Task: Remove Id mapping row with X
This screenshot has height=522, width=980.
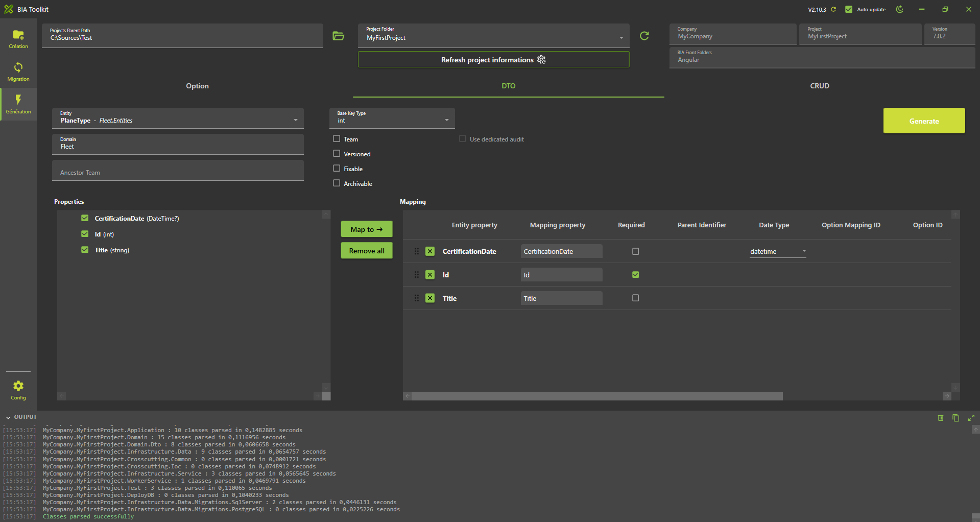Action: pyautogui.click(x=430, y=275)
